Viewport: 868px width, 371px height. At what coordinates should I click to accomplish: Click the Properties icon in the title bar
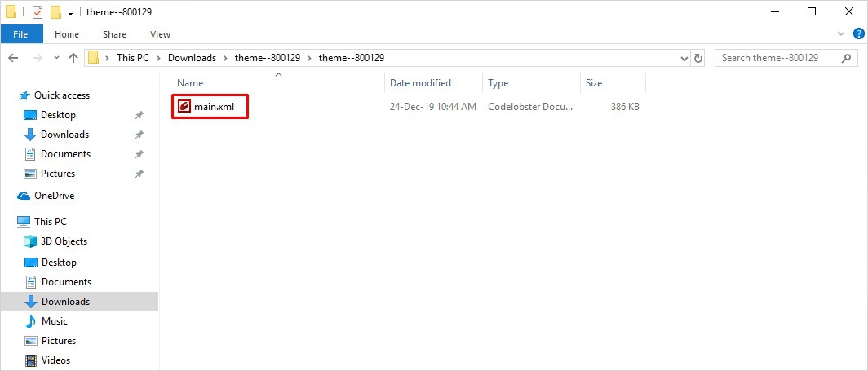coord(38,12)
